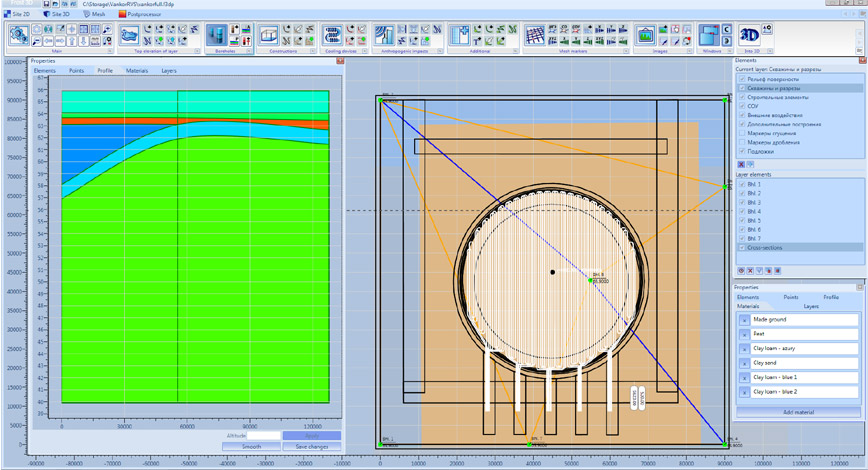Image resolution: width=868 pixels, height=470 pixels.
Task: Click the save disk icon in title bar
Action: (46, 4)
